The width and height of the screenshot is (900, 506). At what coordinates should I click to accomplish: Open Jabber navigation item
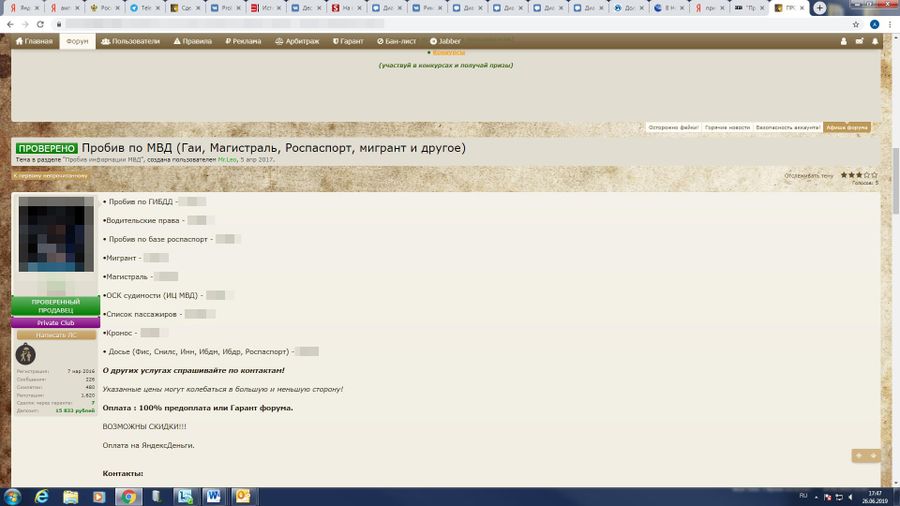tap(445, 41)
